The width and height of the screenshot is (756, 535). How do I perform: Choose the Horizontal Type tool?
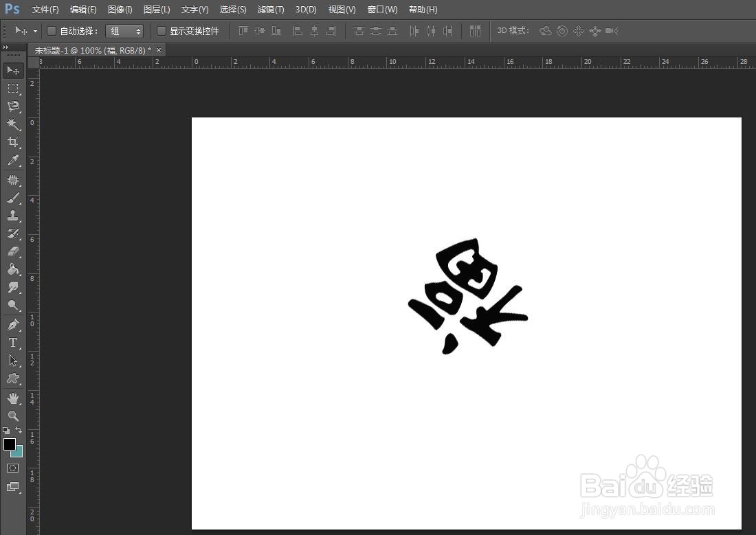pos(12,343)
